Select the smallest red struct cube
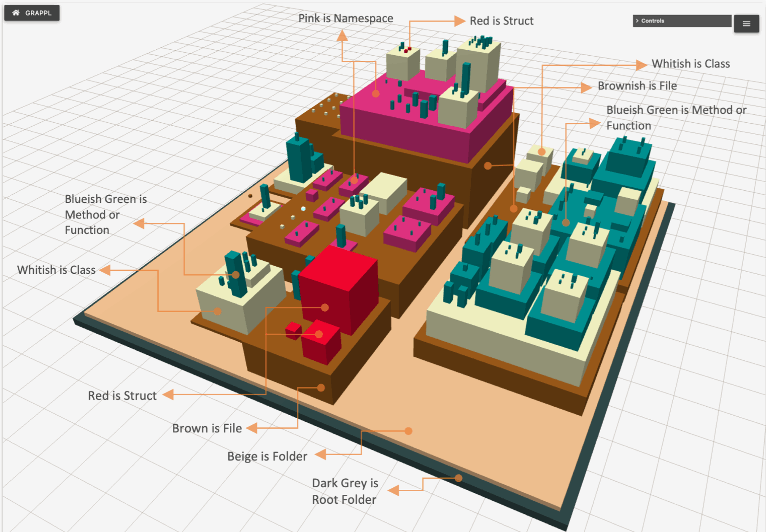This screenshot has height=532, width=766. click(x=293, y=330)
